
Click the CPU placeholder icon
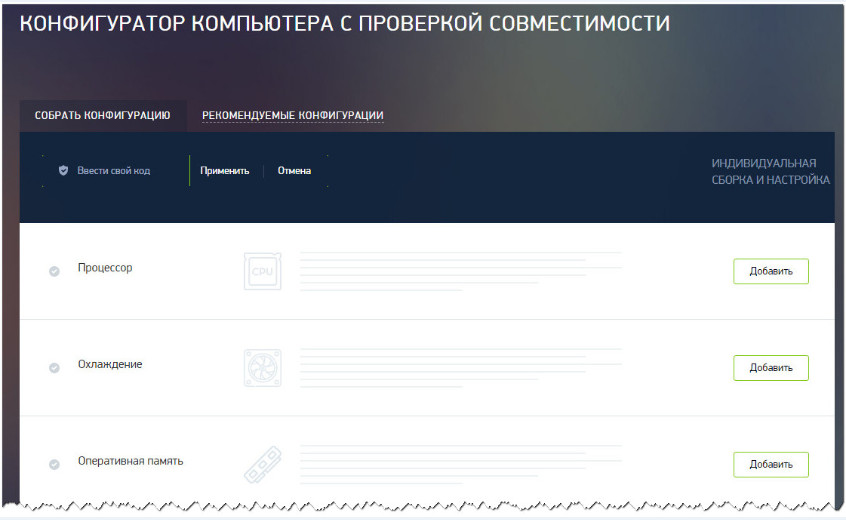click(262, 271)
